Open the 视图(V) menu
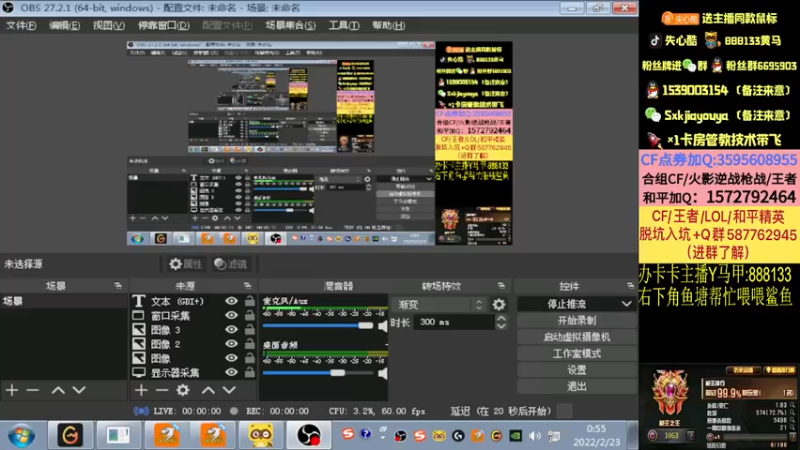Image resolution: width=800 pixels, height=450 pixels. point(109,26)
